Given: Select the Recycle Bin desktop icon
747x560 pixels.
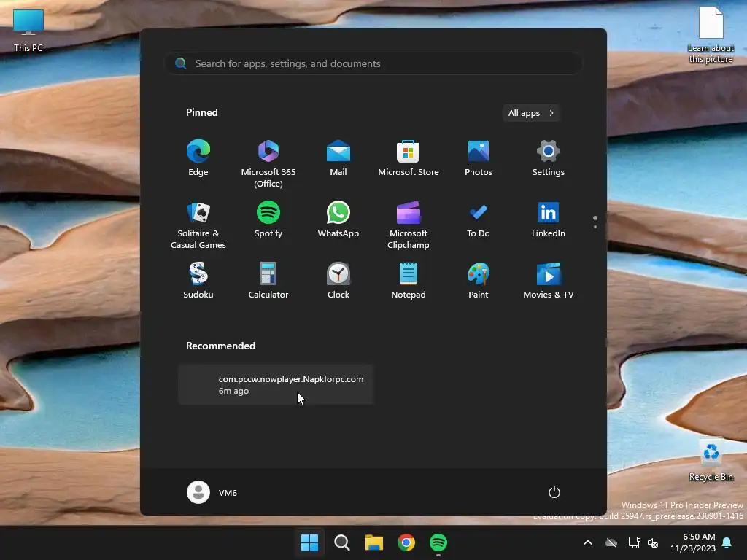Looking at the screenshot, I should point(711,459).
